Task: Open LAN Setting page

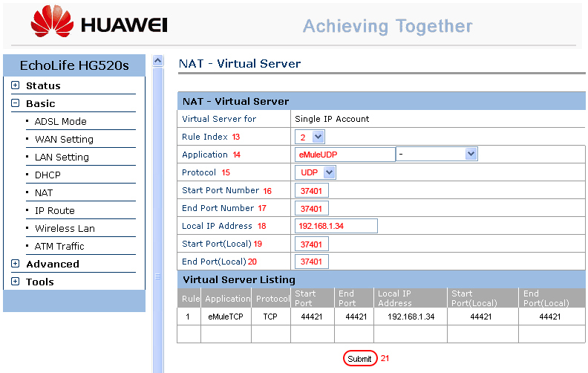Action: click(62, 158)
